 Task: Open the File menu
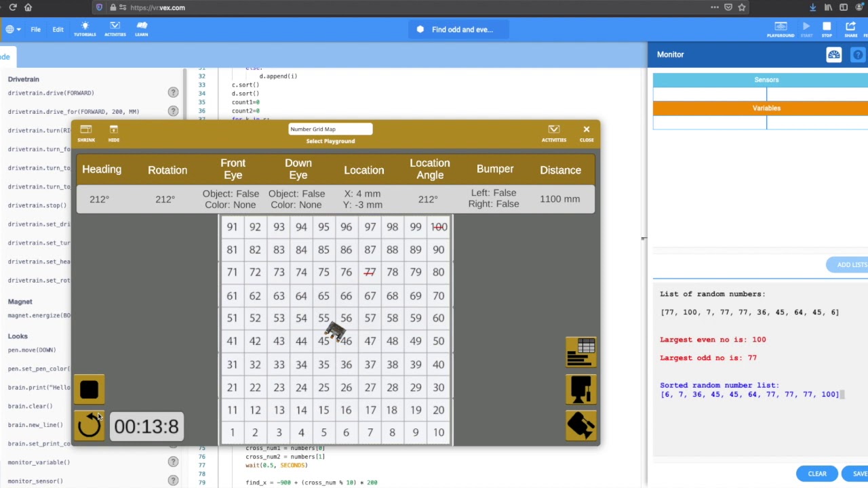[35, 30]
